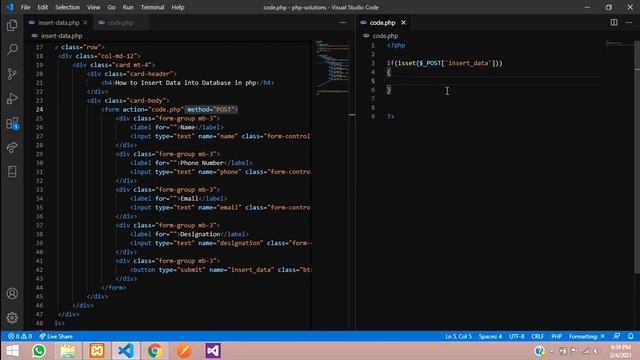Open the Search view in activity bar

12,50
